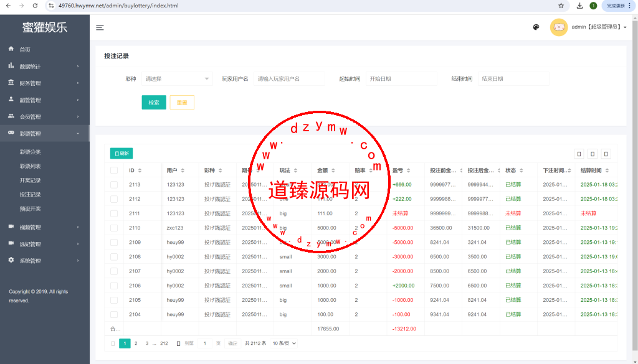Open the theme palette icon
Viewport: 638px width, 364px height.
click(x=536, y=27)
